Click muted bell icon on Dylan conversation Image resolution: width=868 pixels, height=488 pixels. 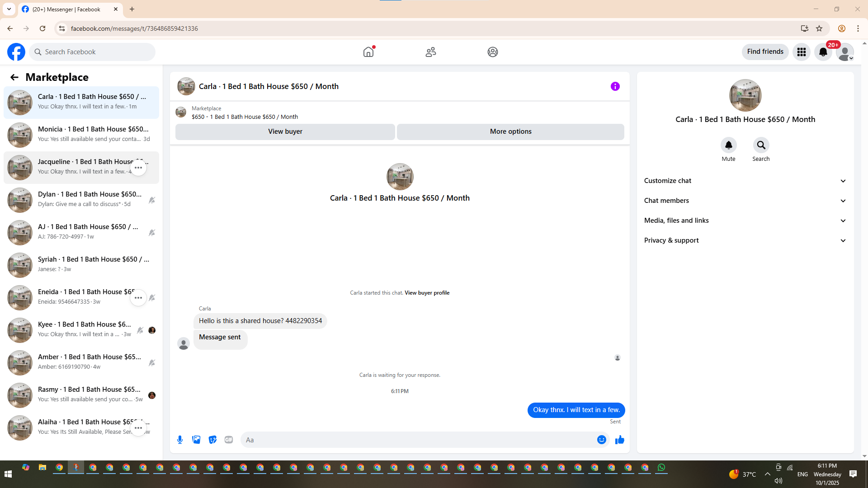click(152, 200)
